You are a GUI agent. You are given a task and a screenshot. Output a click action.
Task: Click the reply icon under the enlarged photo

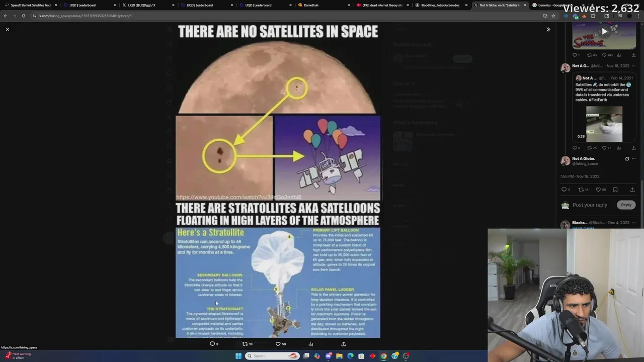click(212, 344)
